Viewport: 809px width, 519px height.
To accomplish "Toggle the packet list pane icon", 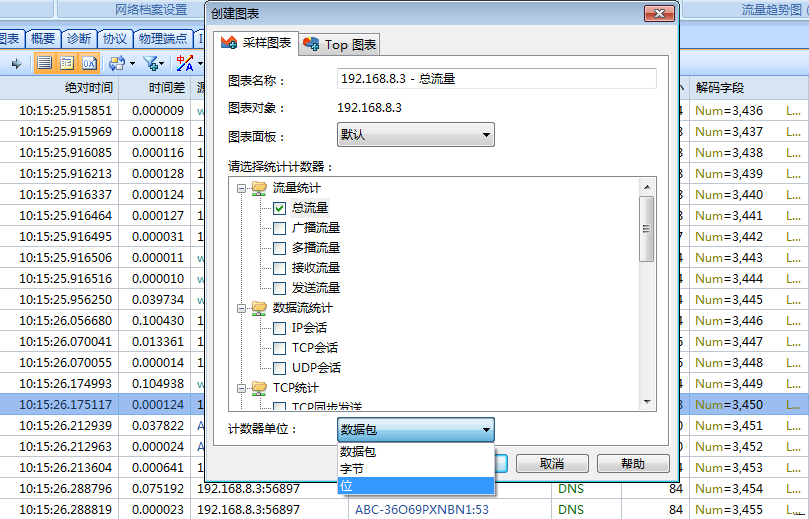I will [45, 63].
